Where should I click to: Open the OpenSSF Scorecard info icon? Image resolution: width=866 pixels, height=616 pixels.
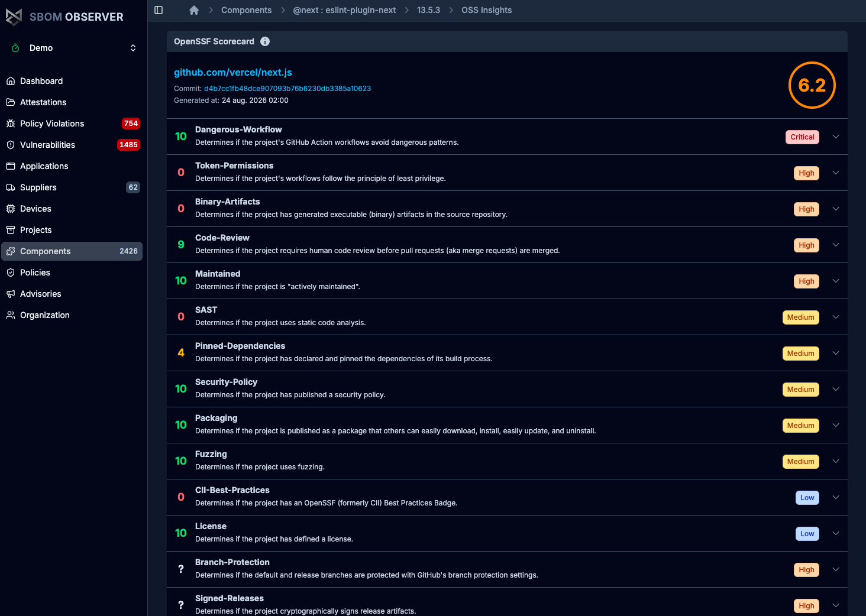coord(265,41)
